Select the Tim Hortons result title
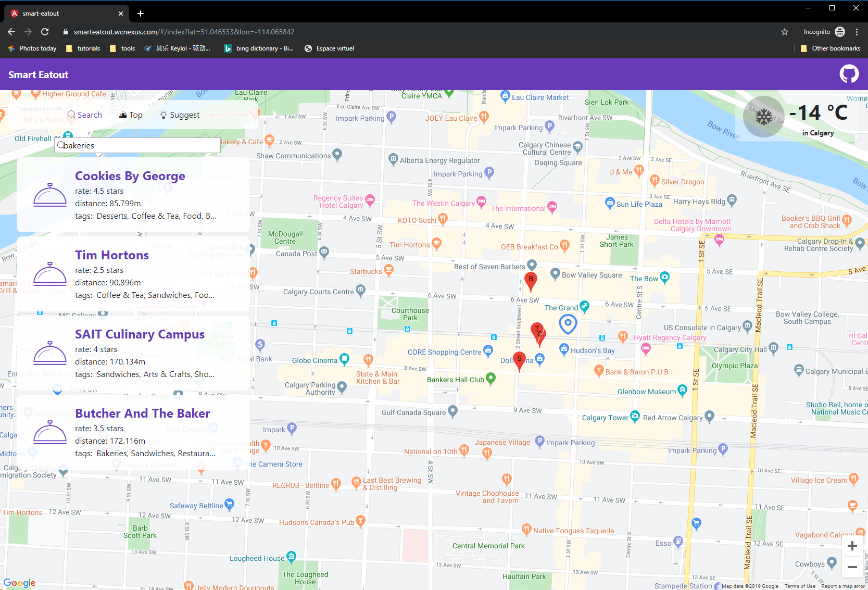 click(x=112, y=255)
